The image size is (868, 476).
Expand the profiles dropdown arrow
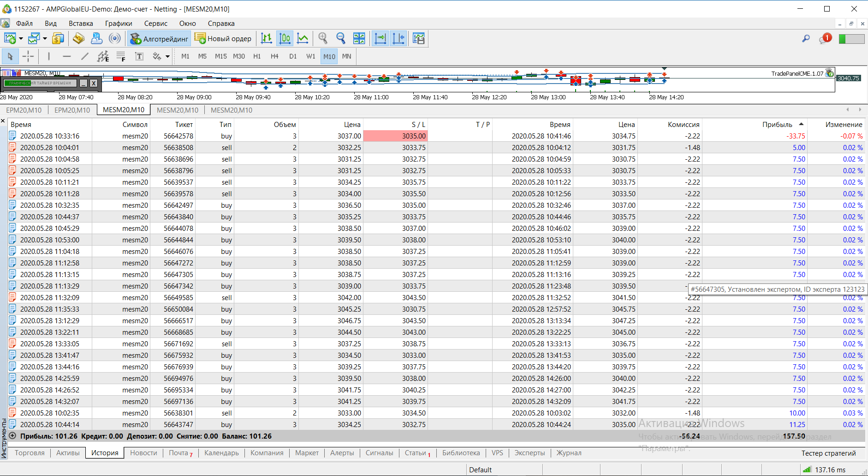[x=45, y=39]
